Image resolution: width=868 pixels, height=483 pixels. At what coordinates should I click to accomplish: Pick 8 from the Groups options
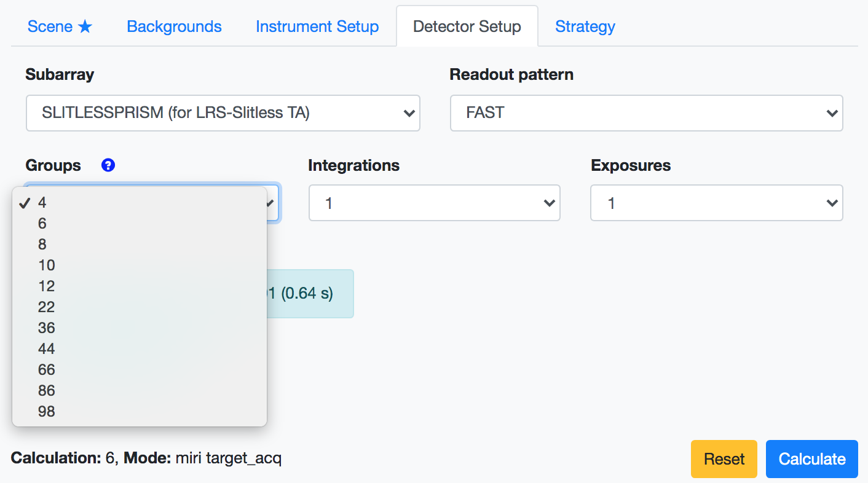pos(42,245)
